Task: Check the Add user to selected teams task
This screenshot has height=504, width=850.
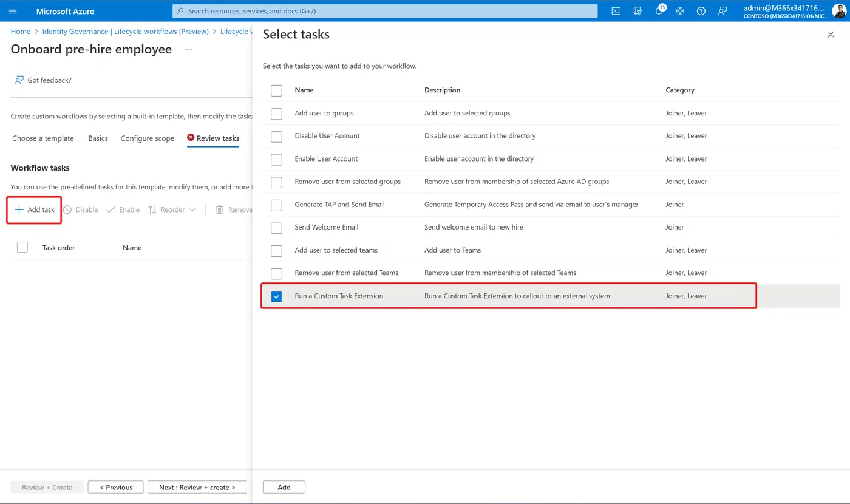Action: coord(276,250)
